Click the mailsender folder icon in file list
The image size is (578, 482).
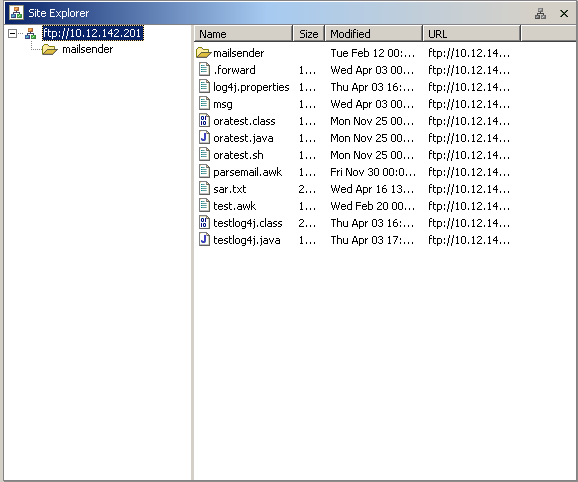[x=203, y=53]
